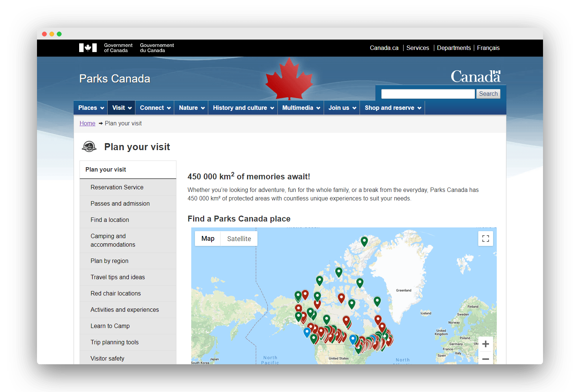Open the Departments link in header
This screenshot has height=392, width=580.
454,48
